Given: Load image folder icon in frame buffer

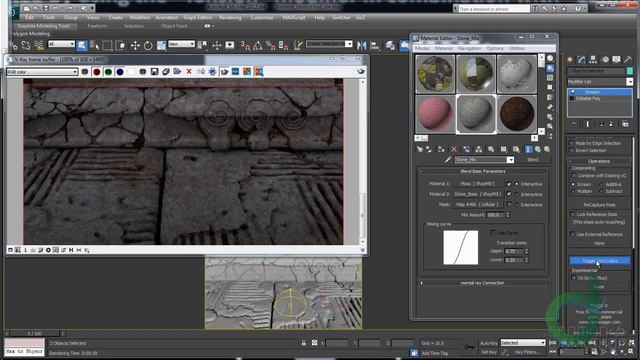Looking at the screenshot, I should (177, 72).
